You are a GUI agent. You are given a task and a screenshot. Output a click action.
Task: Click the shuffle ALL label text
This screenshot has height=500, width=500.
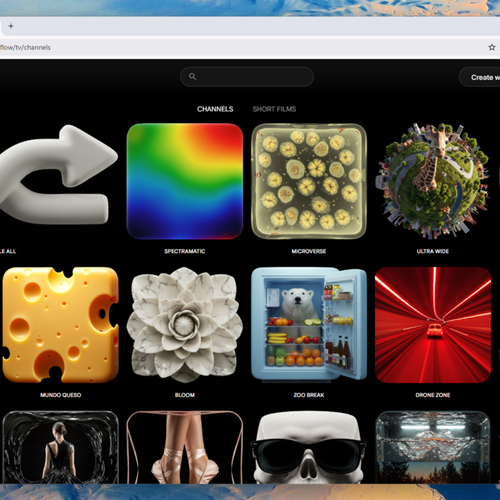pyautogui.click(x=8, y=251)
